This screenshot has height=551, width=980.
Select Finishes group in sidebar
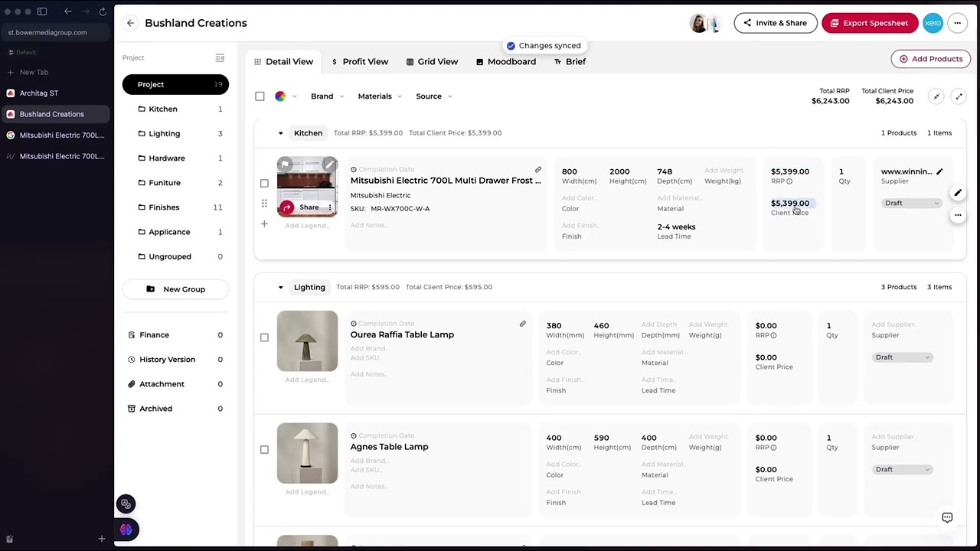pyautogui.click(x=175, y=207)
